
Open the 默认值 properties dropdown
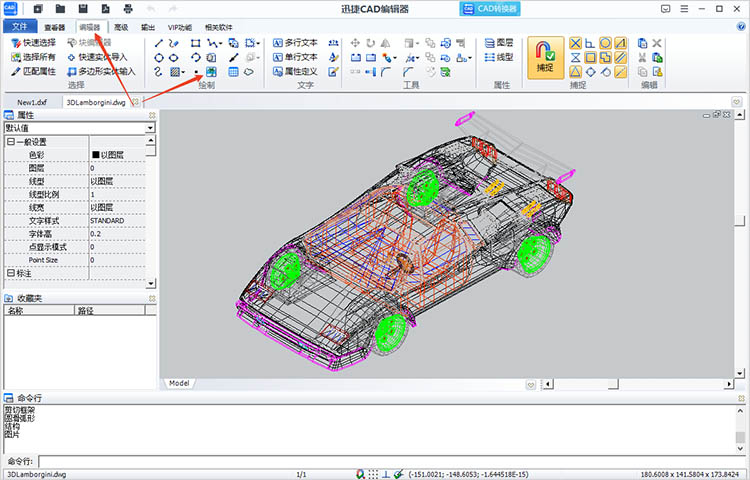coord(150,128)
